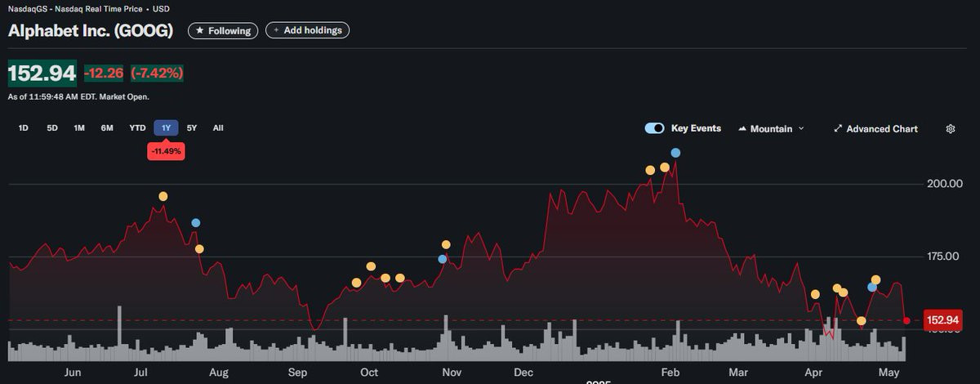Click the blue event marker before November

click(x=443, y=259)
